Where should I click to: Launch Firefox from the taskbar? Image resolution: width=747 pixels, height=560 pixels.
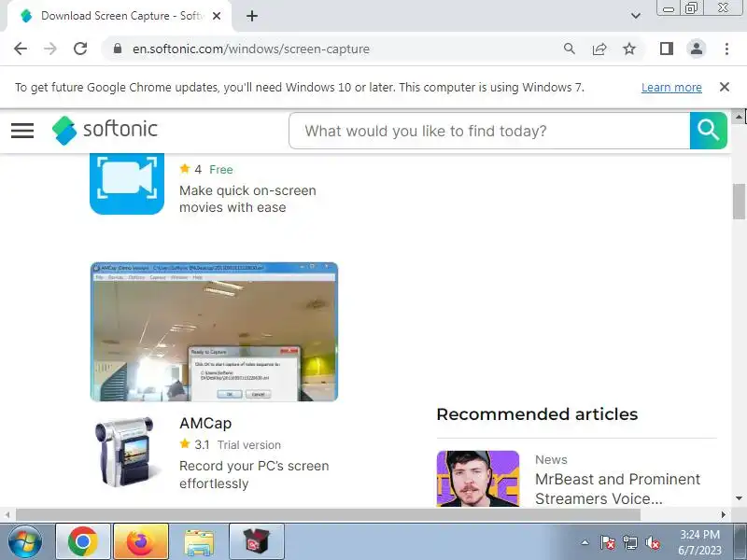[141, 541]
